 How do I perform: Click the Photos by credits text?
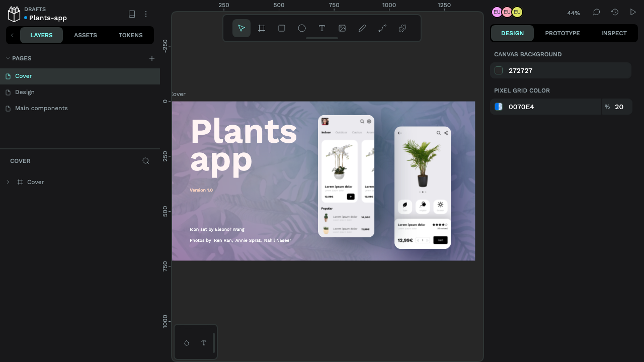[x=240, y=240]
